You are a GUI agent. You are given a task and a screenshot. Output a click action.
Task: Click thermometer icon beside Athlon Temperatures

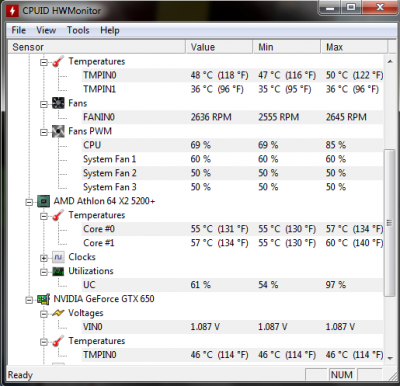pos(58,215)
